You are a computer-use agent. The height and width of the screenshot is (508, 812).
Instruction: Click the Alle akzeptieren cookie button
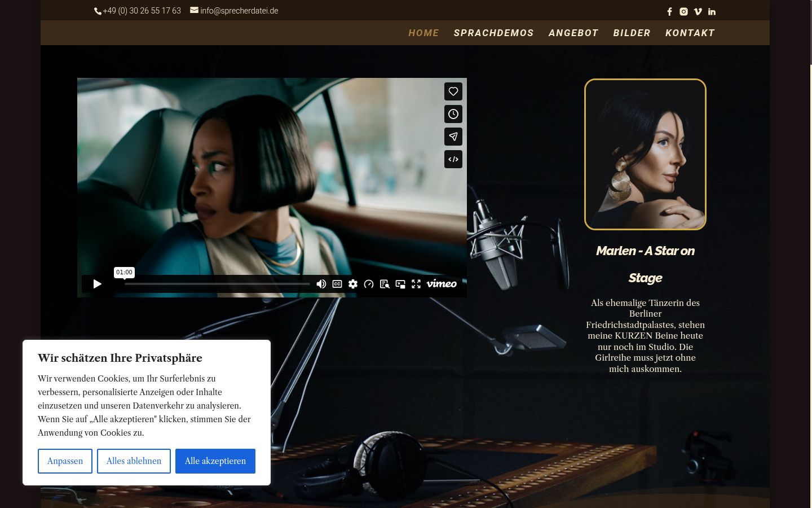click(215, 461)
